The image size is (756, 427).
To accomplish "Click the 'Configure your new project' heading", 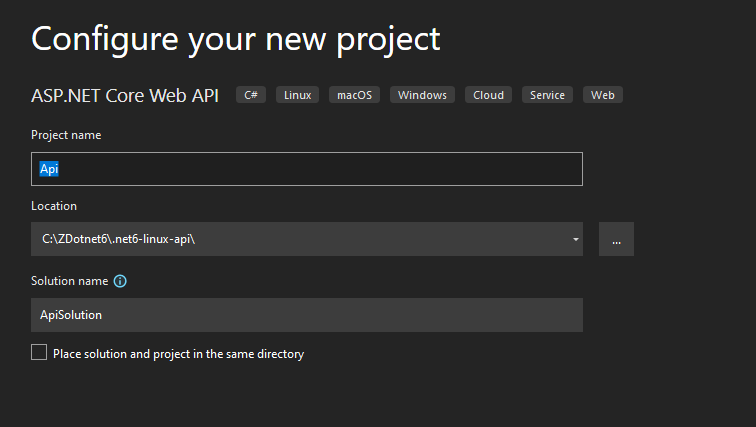I will [x=235, y=38].
